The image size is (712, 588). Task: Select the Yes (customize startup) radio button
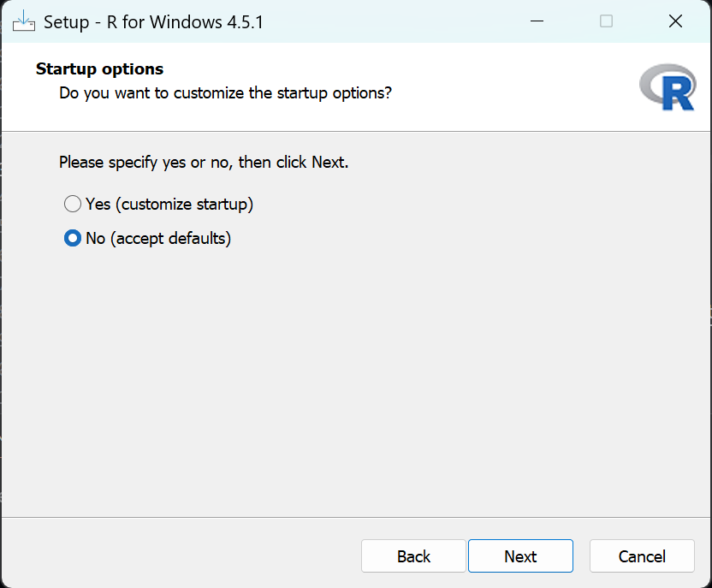coord(73,205)
